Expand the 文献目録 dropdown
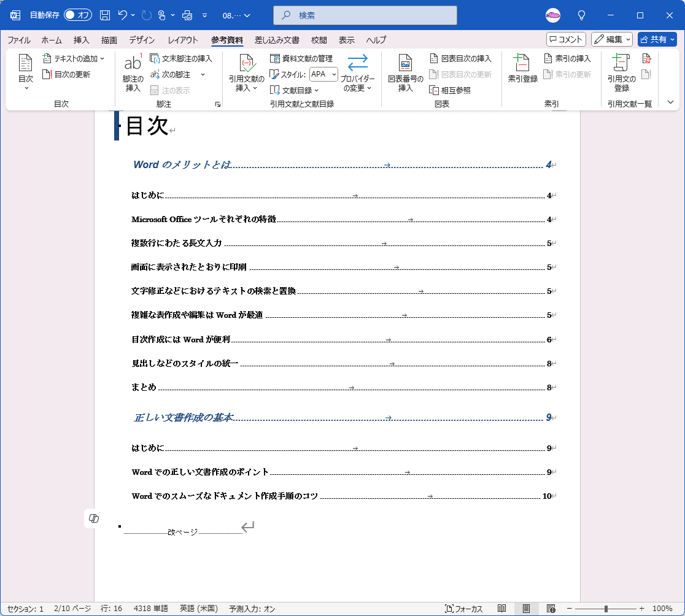The height and width of the screenshot is (616, 685). coord(295,90)
